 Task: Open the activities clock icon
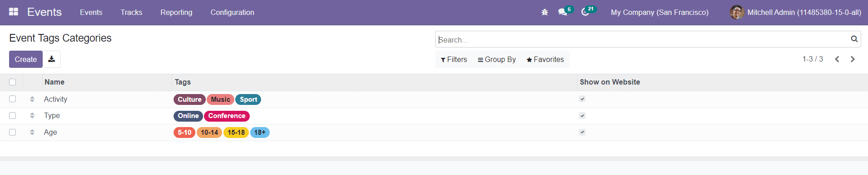coord(585,12)
